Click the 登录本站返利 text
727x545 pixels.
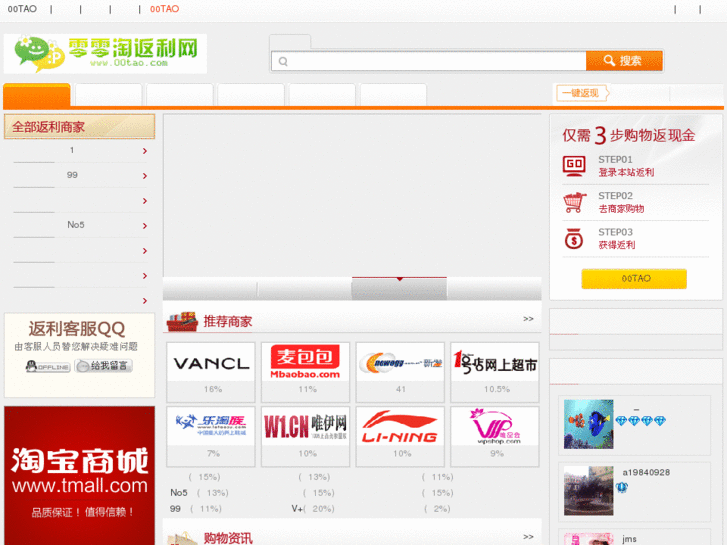click(x=626, y=173)
